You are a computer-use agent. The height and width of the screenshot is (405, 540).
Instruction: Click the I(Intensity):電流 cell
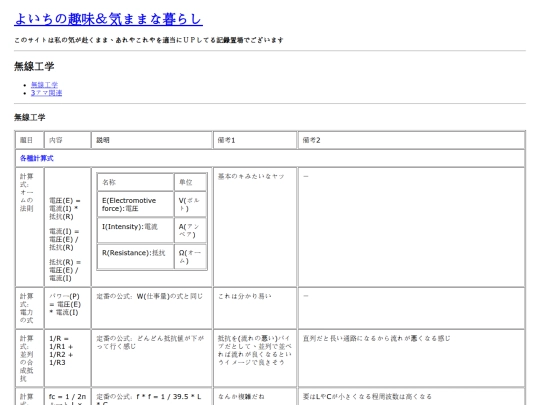(135, 230)
